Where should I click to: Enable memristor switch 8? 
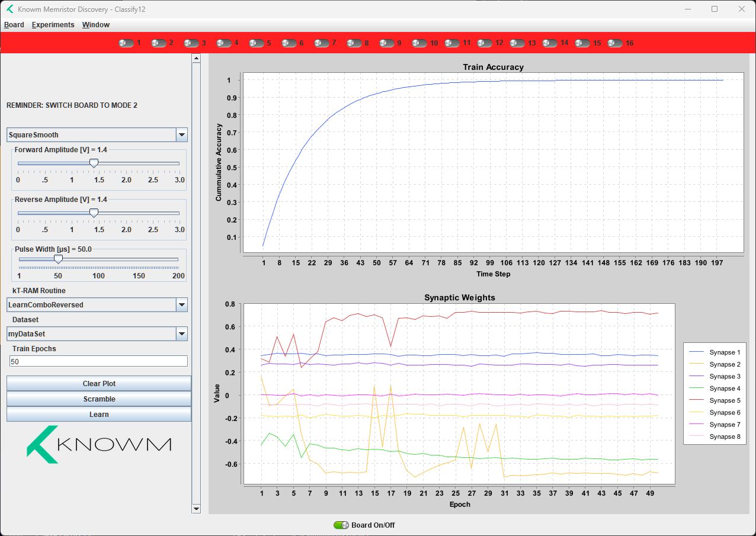click(354, 43)
